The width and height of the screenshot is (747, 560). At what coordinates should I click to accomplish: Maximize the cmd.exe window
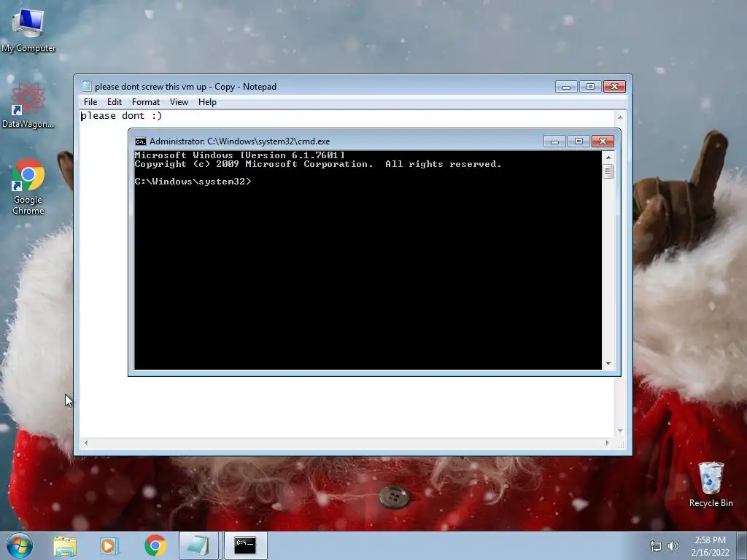coord(578,141)
